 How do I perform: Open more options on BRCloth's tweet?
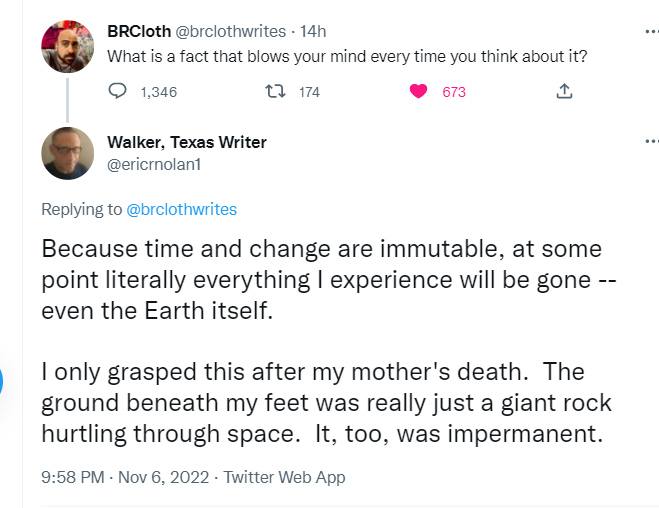click(651, 31)
